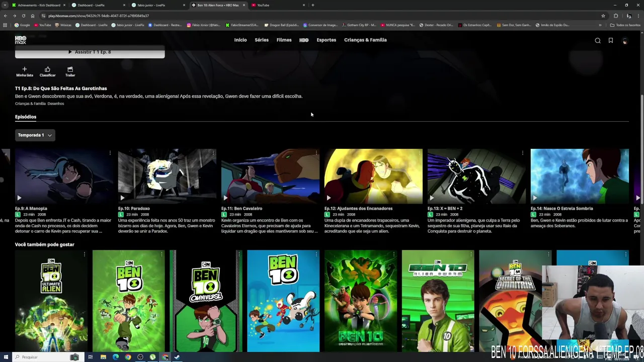
Task: Play Ep.11 Ben Cavaleiro via play icon
Action: 225,198
